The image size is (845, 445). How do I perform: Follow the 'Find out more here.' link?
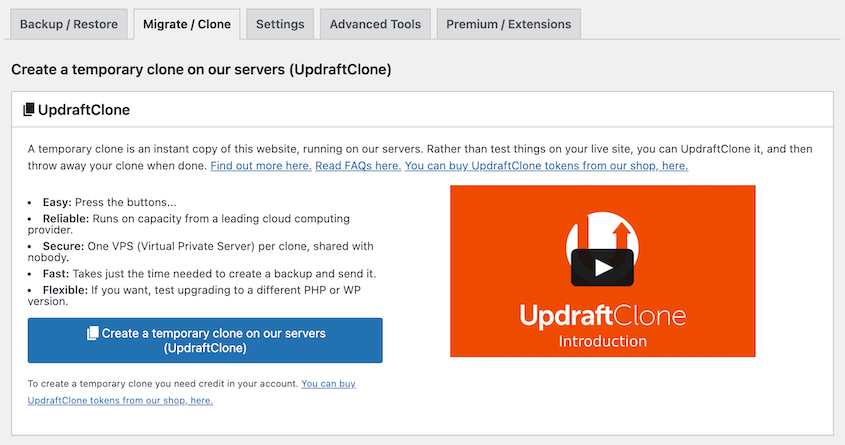tap(261, 165)
